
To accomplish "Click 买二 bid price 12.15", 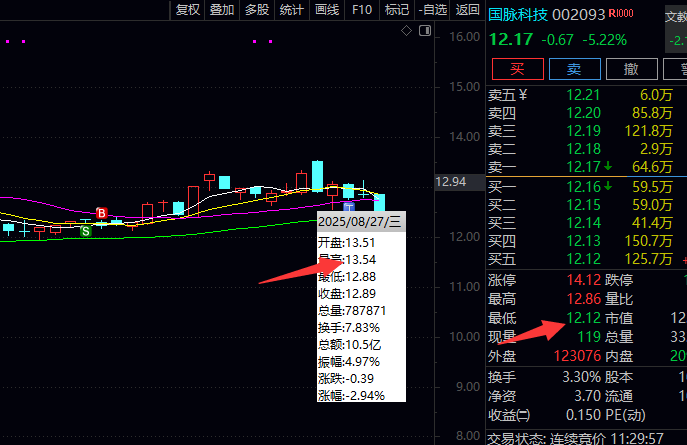I will [583, 205].
